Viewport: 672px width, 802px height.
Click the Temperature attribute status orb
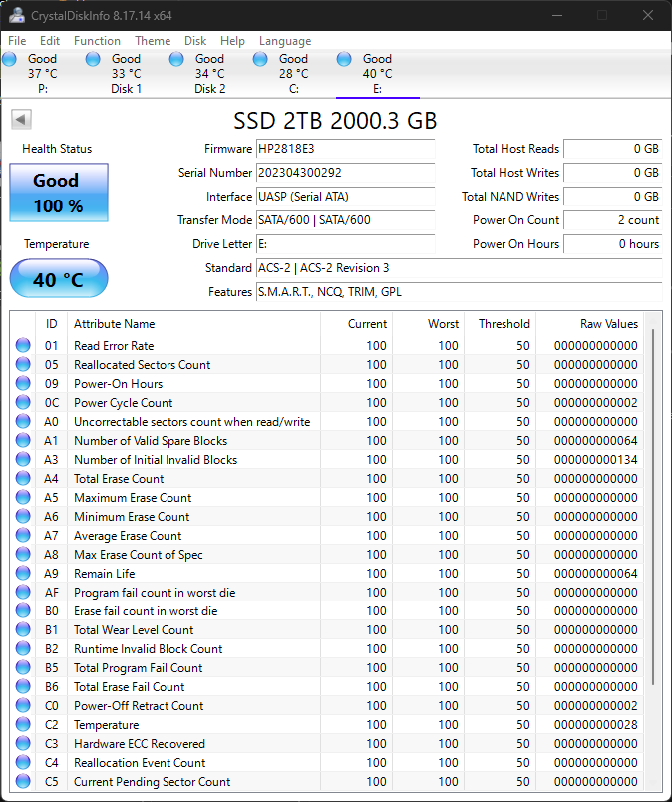pos(23,725)
